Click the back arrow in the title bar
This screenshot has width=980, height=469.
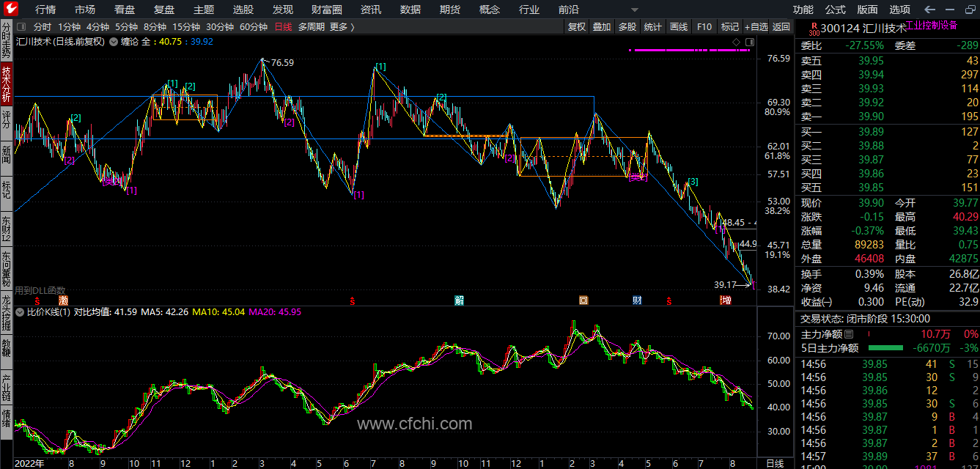pos(930,10)
